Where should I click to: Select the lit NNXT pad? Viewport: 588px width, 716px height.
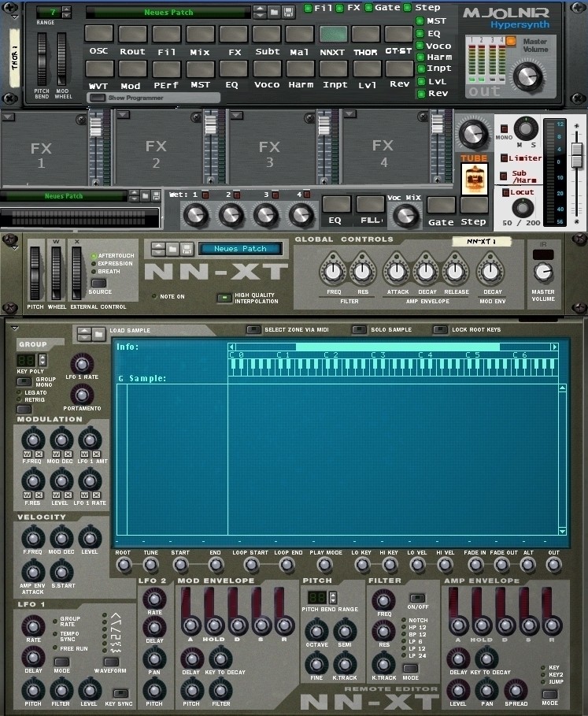point(333,33)
